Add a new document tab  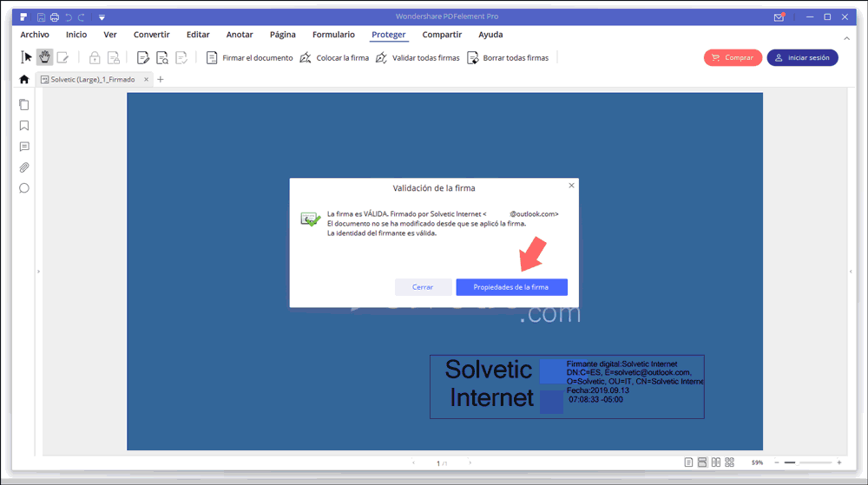point(161,80)
